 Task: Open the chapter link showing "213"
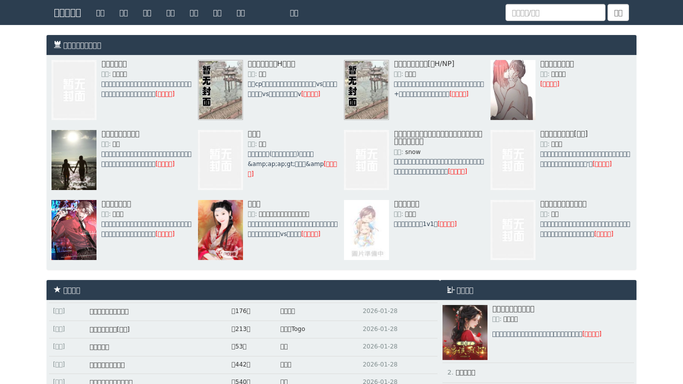tap(240, 329)
